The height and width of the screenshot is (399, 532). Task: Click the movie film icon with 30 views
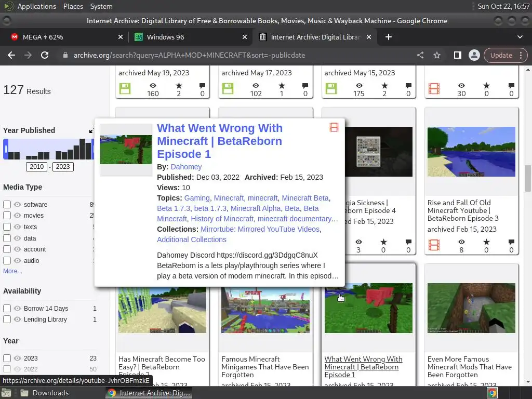coord(434,88)
